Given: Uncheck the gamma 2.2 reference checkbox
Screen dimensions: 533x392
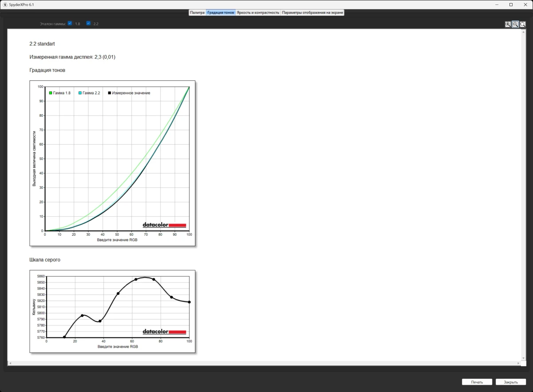Looking at the screenshot, I should pos(88,23).
